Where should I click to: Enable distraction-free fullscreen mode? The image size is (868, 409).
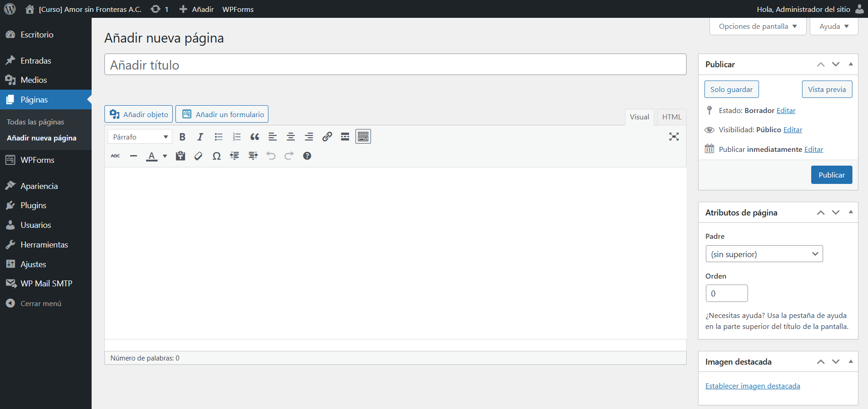[x=674, y=137]
